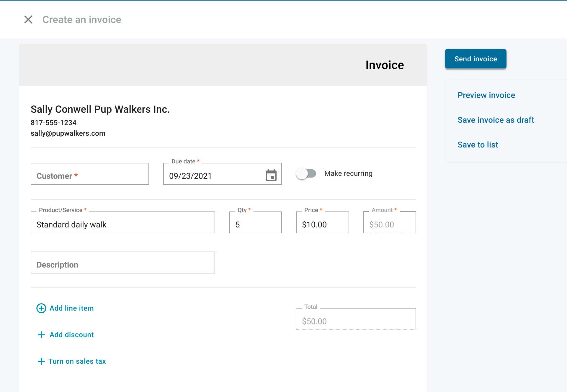Click the email sally@pupwalkers.com

tap(68, 133)
